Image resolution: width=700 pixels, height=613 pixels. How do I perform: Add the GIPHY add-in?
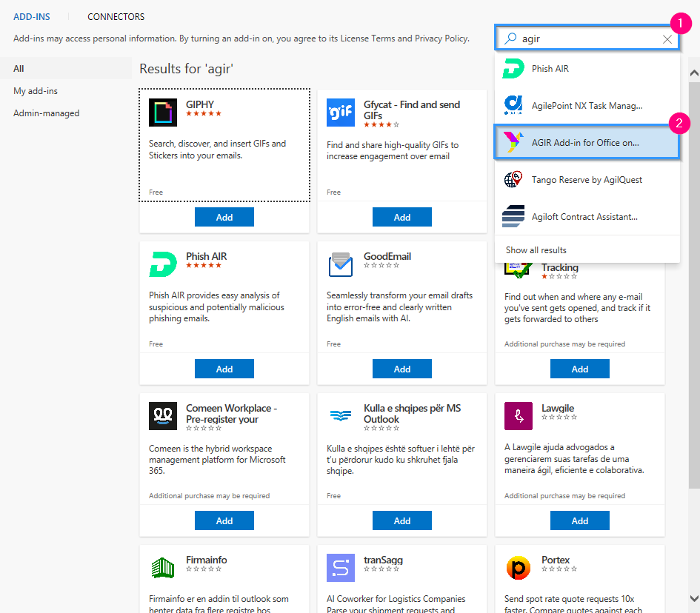click(224, 217)
